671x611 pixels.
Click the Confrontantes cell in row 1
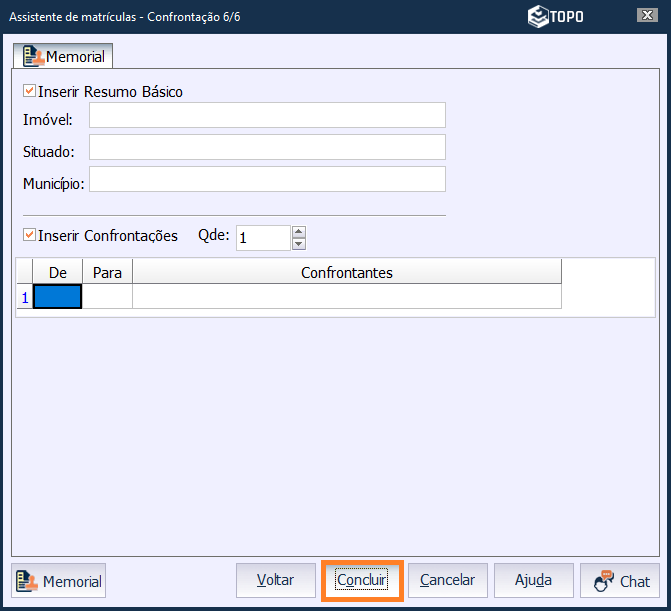[346, 297]
